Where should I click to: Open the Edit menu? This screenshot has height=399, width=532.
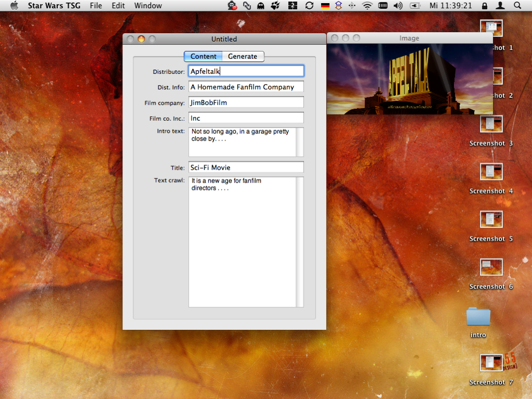pos(118,5)
